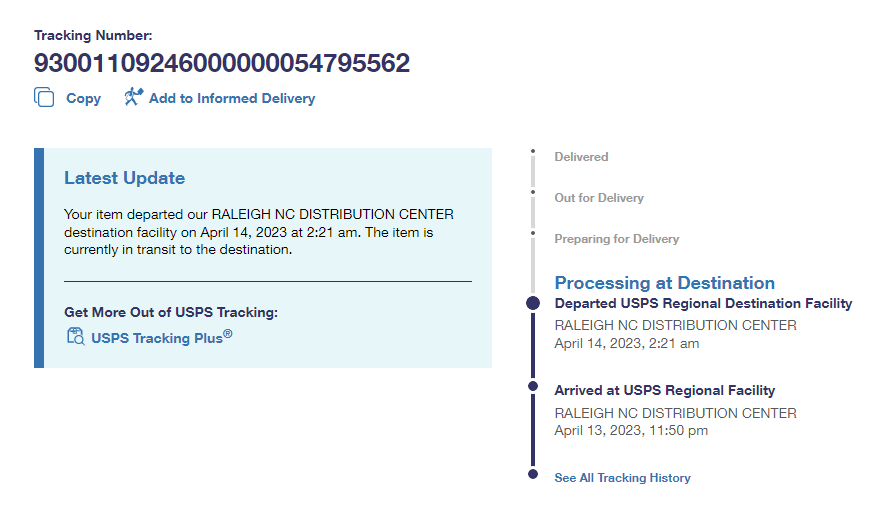Click the USPS Tracking Plus package icon
The height and width of the screenshot is (505, 889).
point(75,336)
